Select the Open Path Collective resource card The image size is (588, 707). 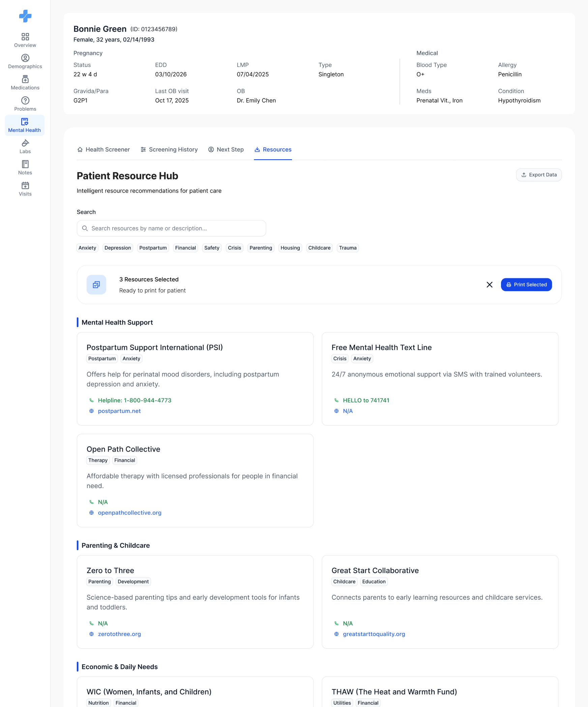[195, 481]
